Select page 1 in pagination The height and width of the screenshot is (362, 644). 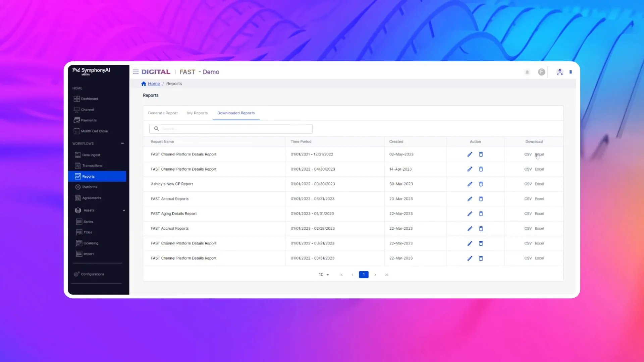(364, 275)
